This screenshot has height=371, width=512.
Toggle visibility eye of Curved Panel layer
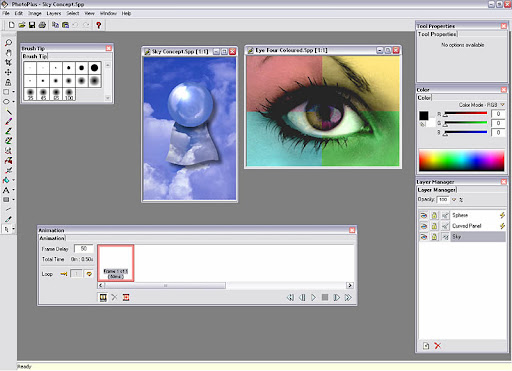(424, 226)
